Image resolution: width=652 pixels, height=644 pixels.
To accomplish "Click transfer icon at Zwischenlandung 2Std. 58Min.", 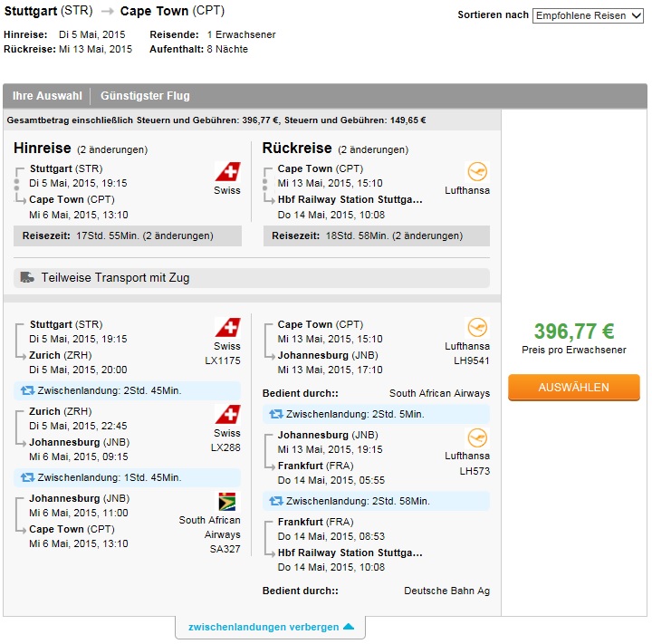I will click(x=276, y=501).
